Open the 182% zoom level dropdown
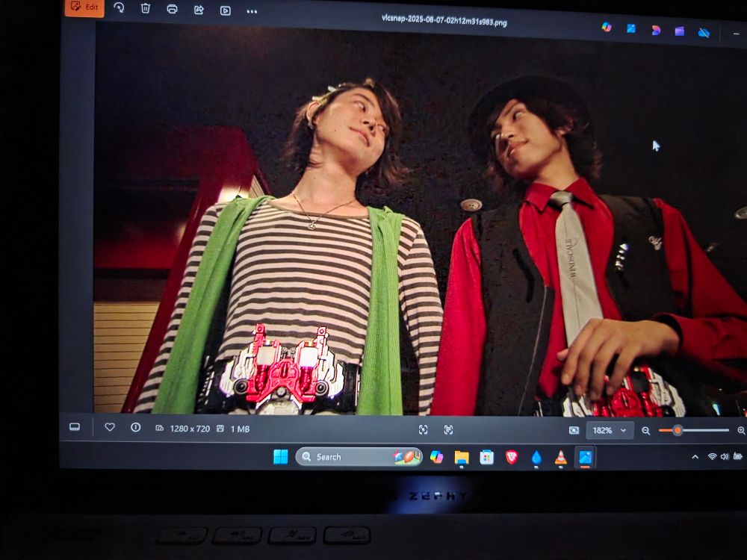This screenshot has width=747, height=560. pyautogui.click(x=610, y=431)
